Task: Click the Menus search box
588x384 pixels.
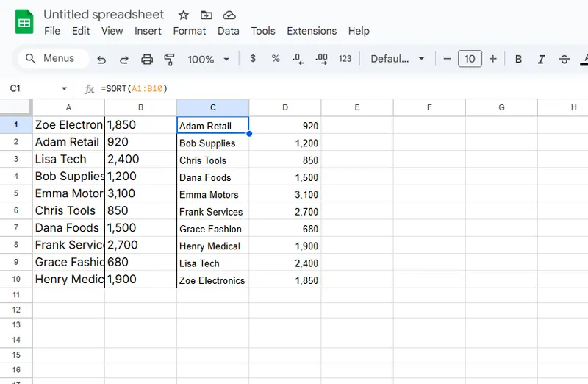Action: point(51,59)
